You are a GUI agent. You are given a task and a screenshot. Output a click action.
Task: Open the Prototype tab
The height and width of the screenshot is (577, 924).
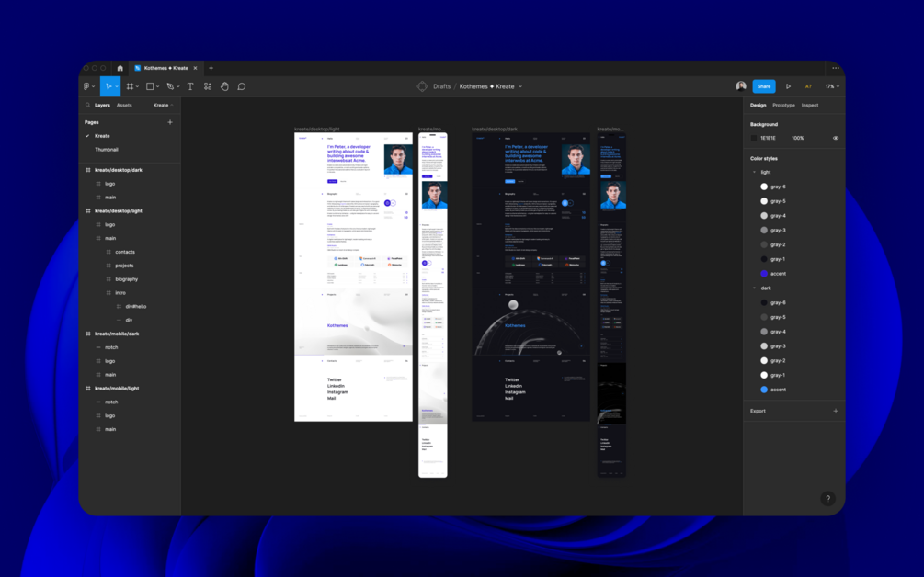coord(783,106)
